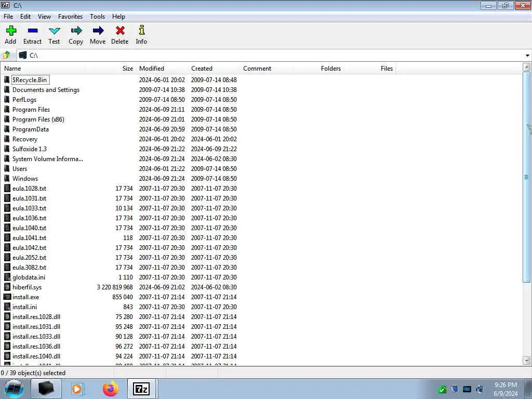Select the eula.1028.txt file icon
The height and width of the screenshot is (399, 532).
[x=7, y=188]
